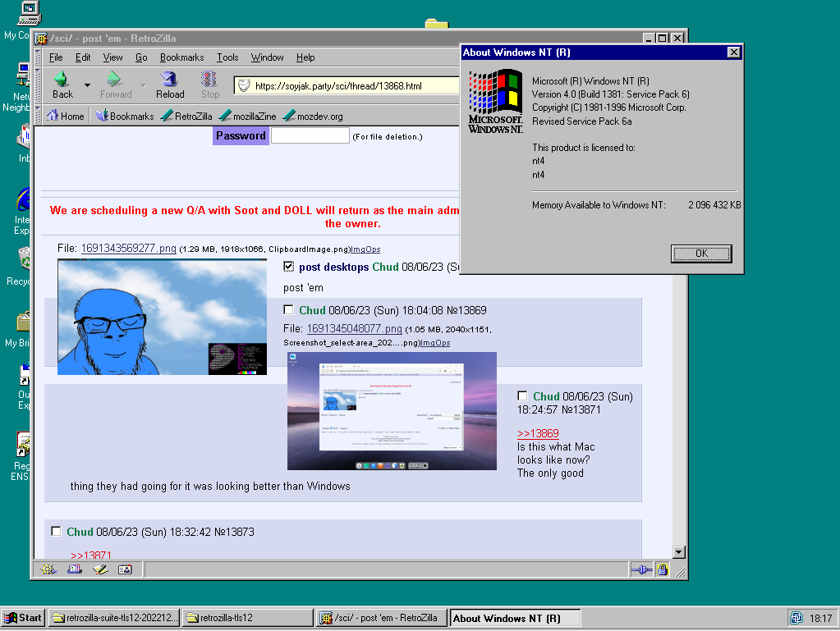
Task: Click ImgOps link for the first image
Action: tap(365, 249)
